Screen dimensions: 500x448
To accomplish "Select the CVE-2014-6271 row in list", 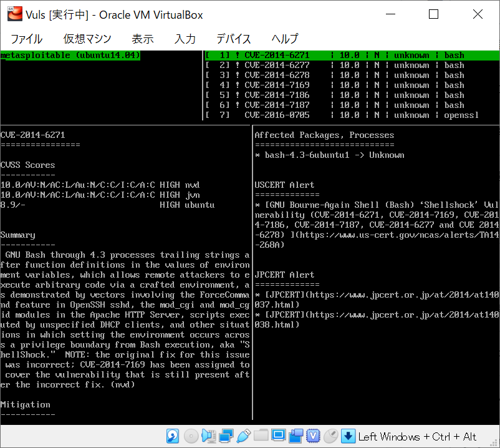I will (x=352, y=55).
